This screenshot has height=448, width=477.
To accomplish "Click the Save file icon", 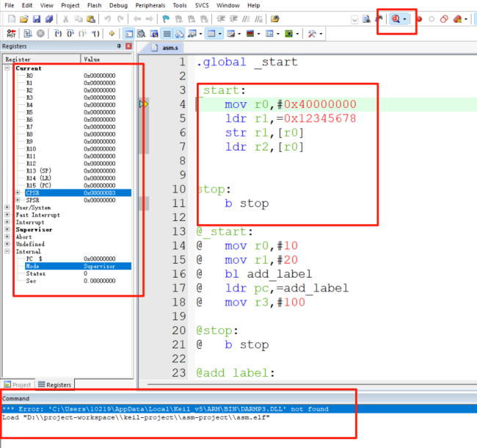I will [37, 18].
